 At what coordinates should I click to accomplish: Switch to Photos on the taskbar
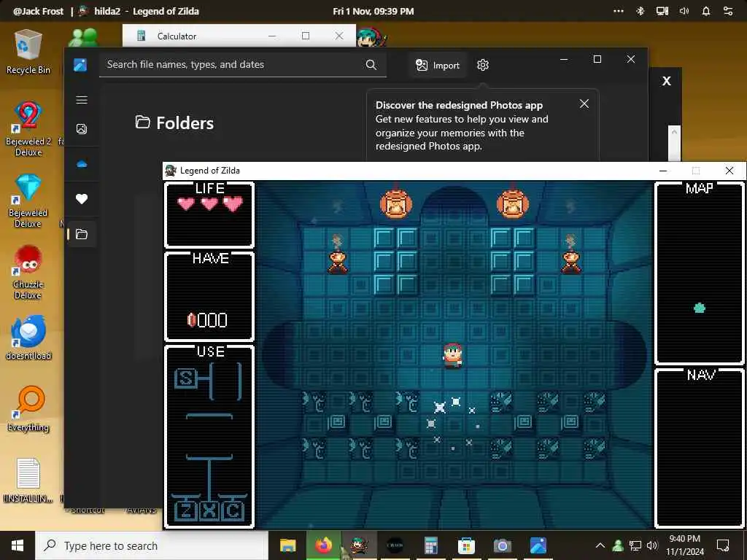click(538, 545)
